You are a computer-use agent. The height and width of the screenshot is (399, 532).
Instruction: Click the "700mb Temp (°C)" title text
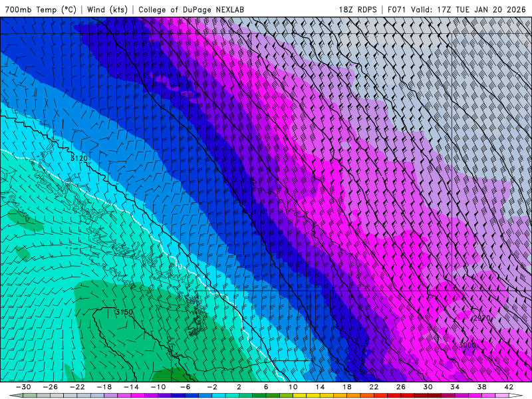[x=41, y=9]
